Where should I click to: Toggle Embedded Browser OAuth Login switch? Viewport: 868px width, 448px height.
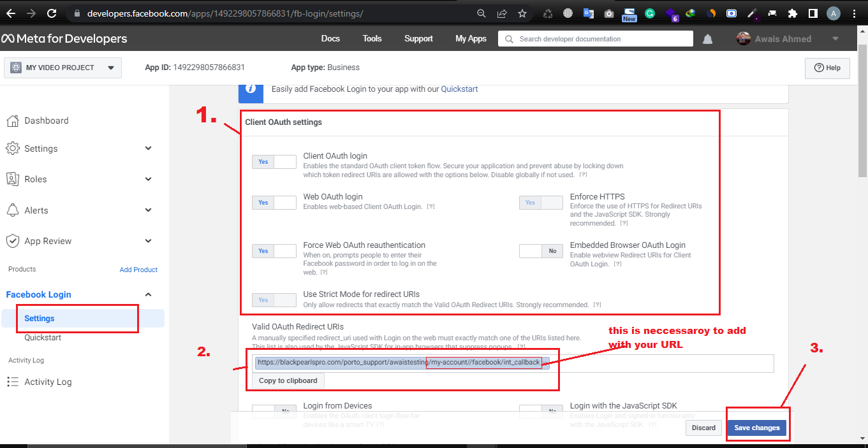point(541,251)
